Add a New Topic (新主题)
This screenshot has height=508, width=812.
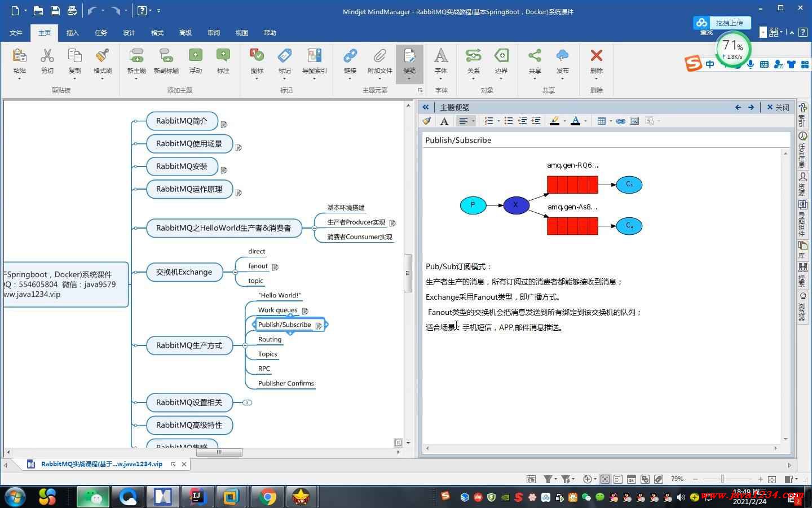click(x=136, y=56)
